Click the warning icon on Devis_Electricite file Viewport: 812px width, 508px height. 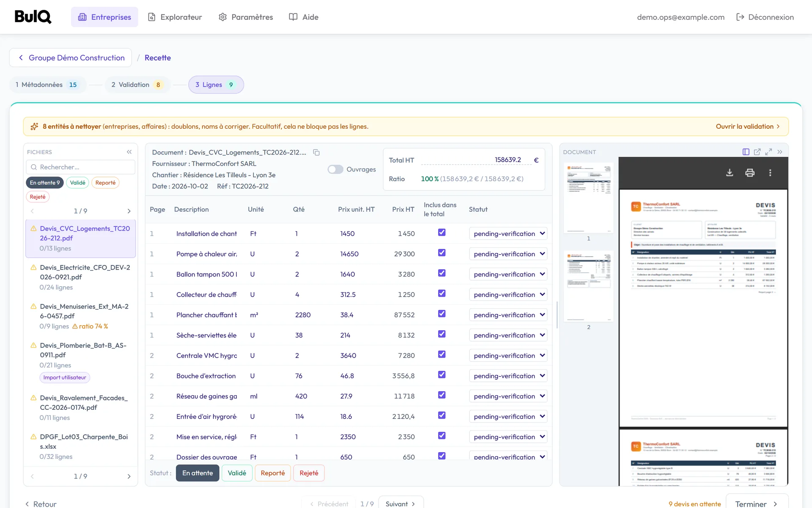[x=33, y=268]
